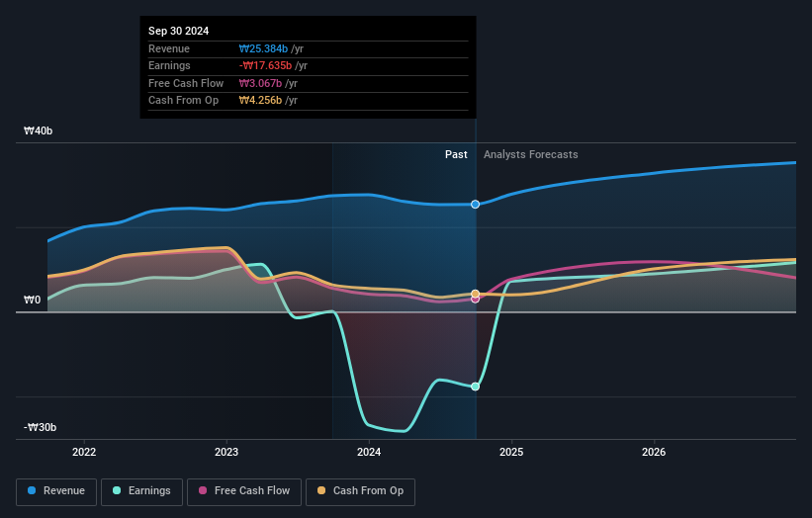
Task: Click the pink Free Cash Flow legend dot
Action: 203,490
